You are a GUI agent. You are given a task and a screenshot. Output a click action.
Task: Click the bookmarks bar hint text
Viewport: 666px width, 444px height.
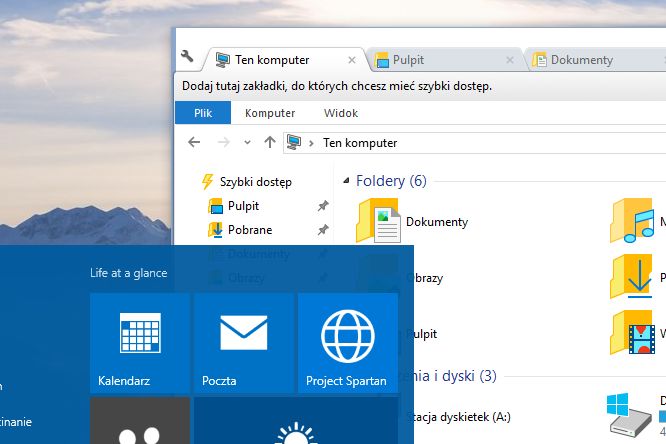pyautogui.click(x=337, y=86)
